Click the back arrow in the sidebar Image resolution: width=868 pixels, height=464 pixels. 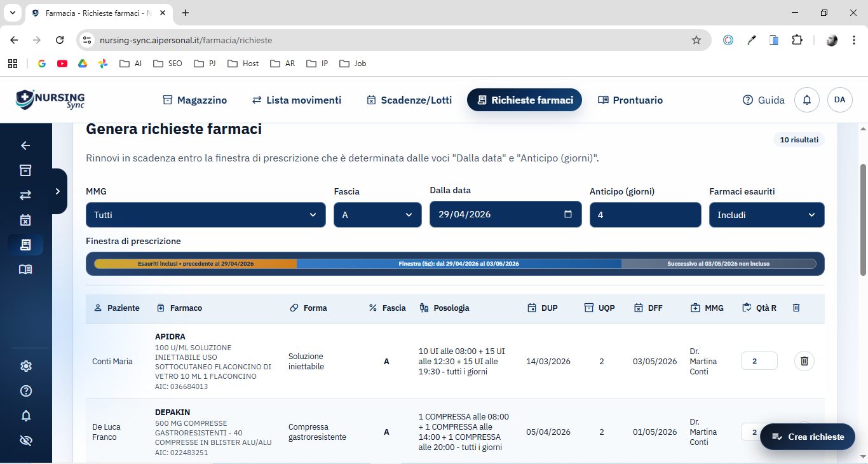coord(25,146)
